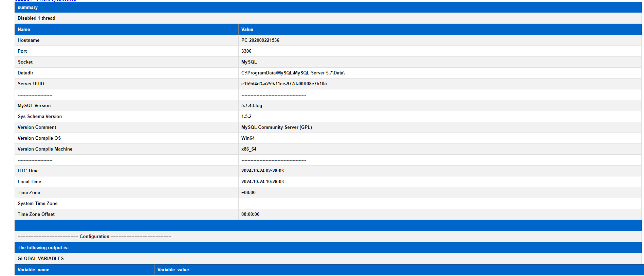
Task: Select the 'MySQL Version' label cell
Action: [x=126, y=106]
